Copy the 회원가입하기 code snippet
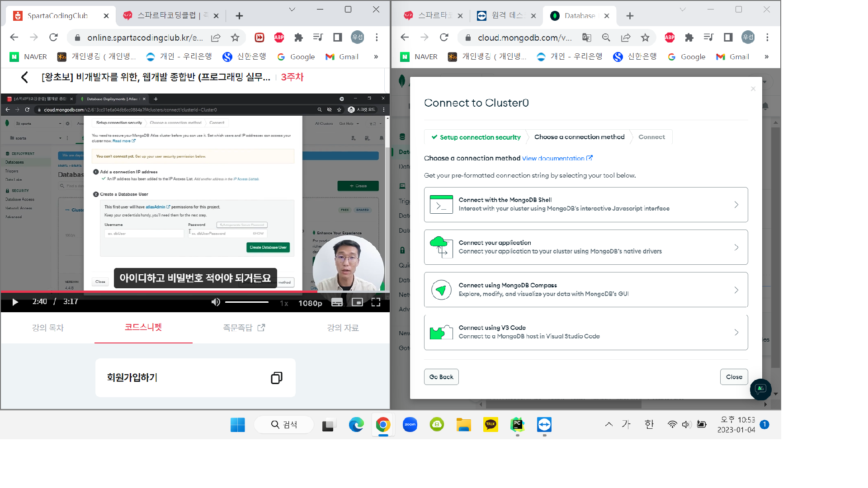This screenshot has width=868, height=488. pyautogui.click(x=277, y=378)
